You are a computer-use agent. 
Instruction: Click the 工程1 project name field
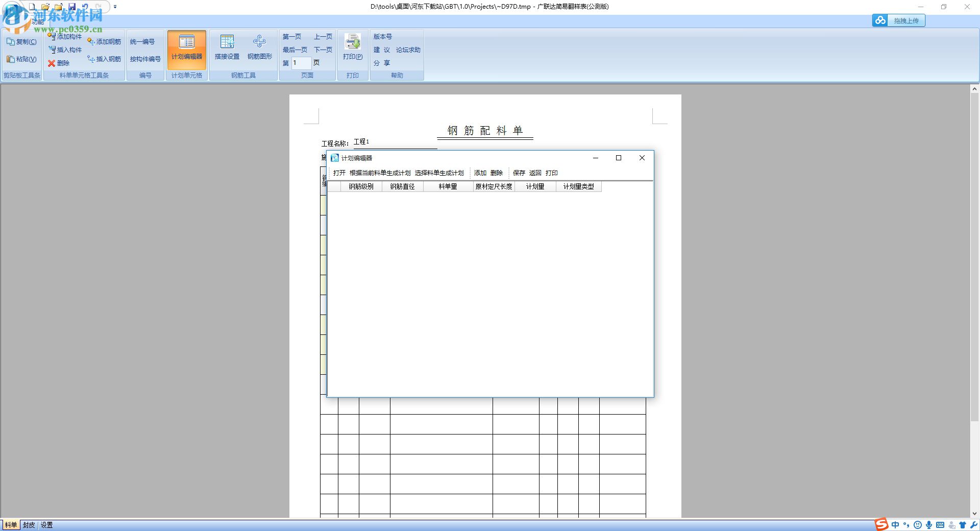click(x=395, y=142)
